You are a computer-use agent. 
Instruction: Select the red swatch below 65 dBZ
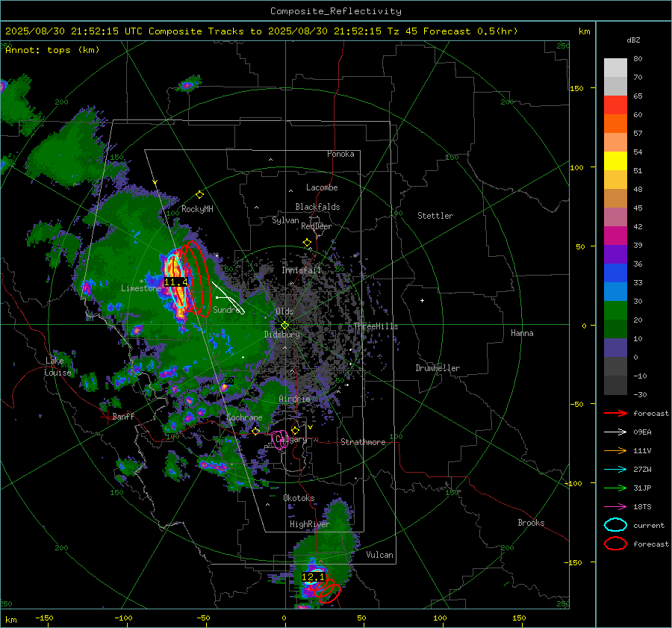[x=615, y=105]
